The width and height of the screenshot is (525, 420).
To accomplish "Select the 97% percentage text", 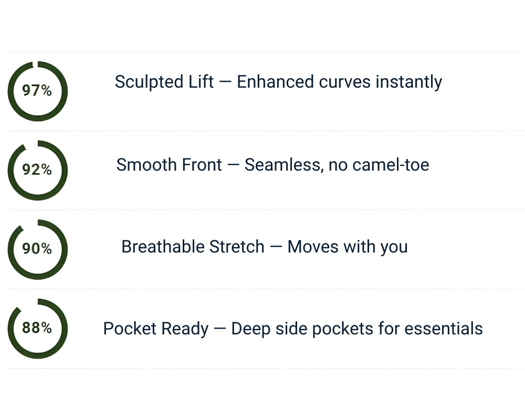I will [x=37, y=91].
